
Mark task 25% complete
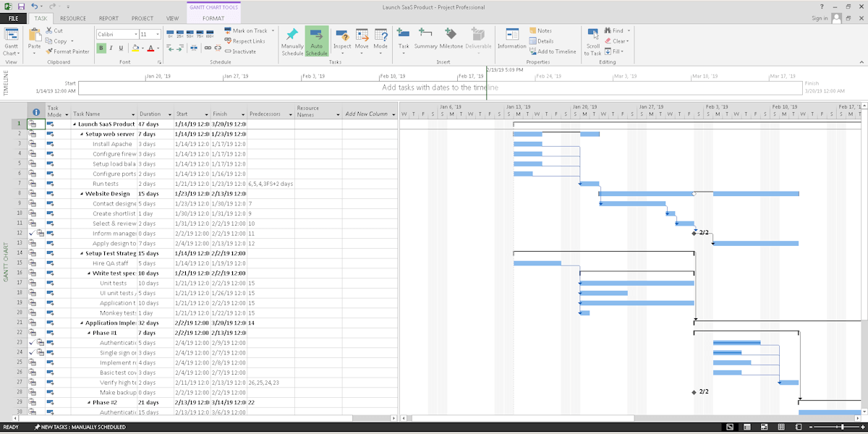[x=179, y=34]
